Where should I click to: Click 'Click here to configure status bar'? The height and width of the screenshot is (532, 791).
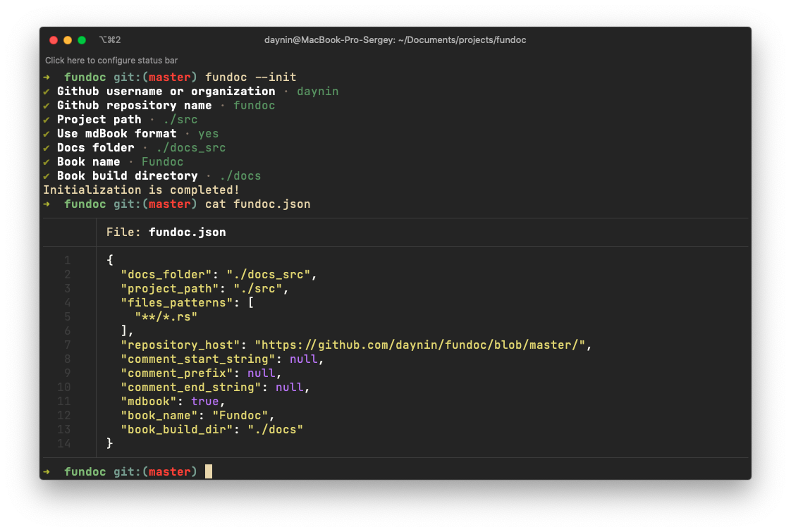click(x=111, y=61)
